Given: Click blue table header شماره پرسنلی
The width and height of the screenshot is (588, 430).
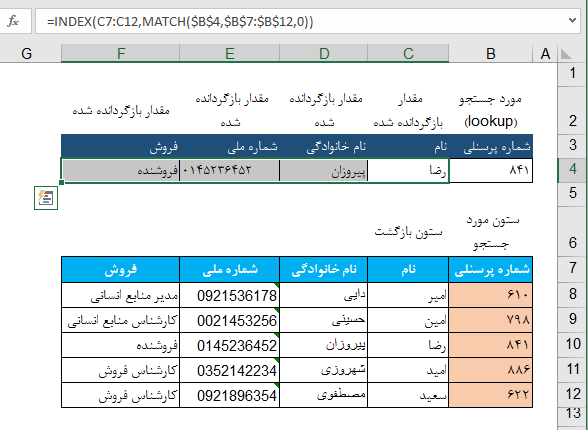Looking at the screenshot, I should (490, 269).
